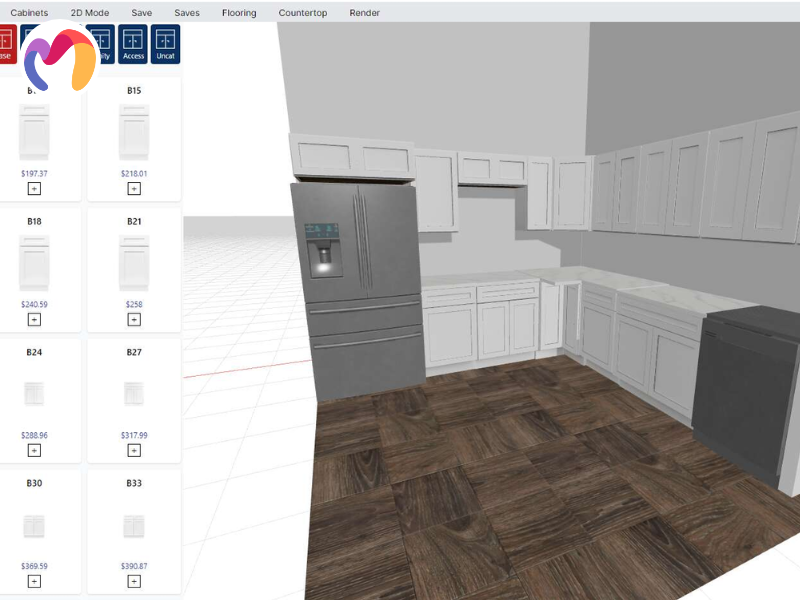800x600 pixels.
Task: Add the B24 cabinet with plus icon
Action: click(34, 450)
